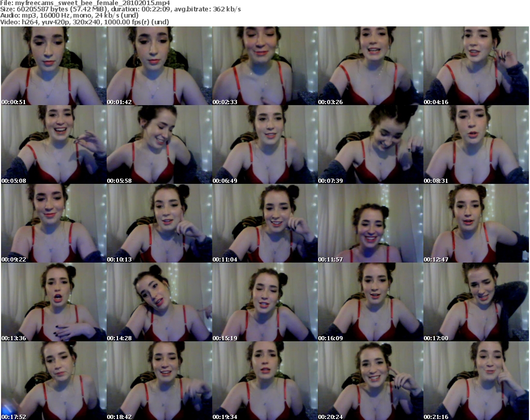Click the Video h264 info line
This screenshot has width=530, height=420.
tap(84, 22)
